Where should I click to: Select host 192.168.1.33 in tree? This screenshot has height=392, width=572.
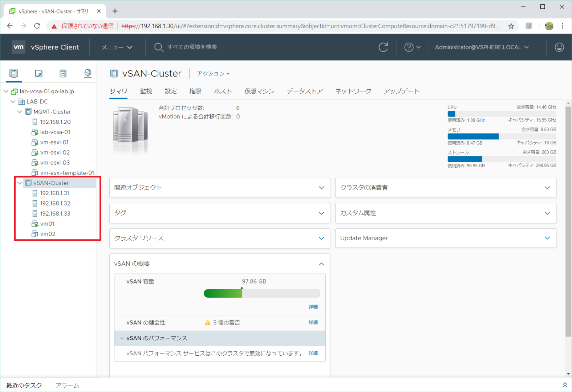click(x=55, y=213)
